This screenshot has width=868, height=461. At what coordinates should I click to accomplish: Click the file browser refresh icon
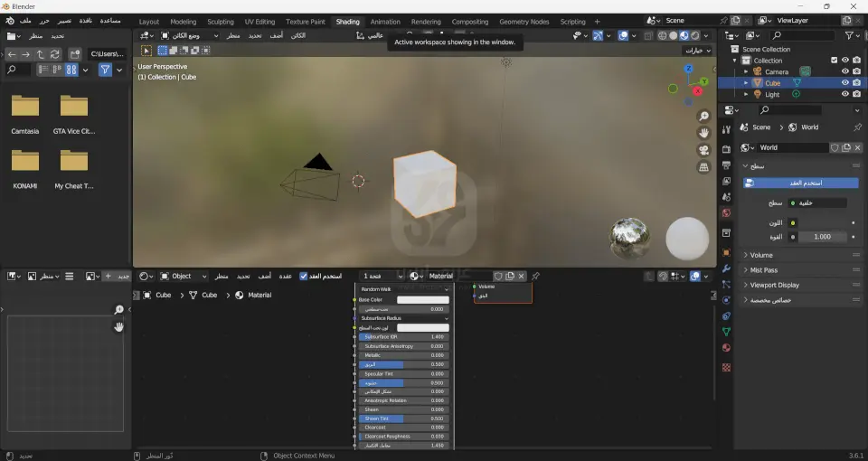pos(55,54)
